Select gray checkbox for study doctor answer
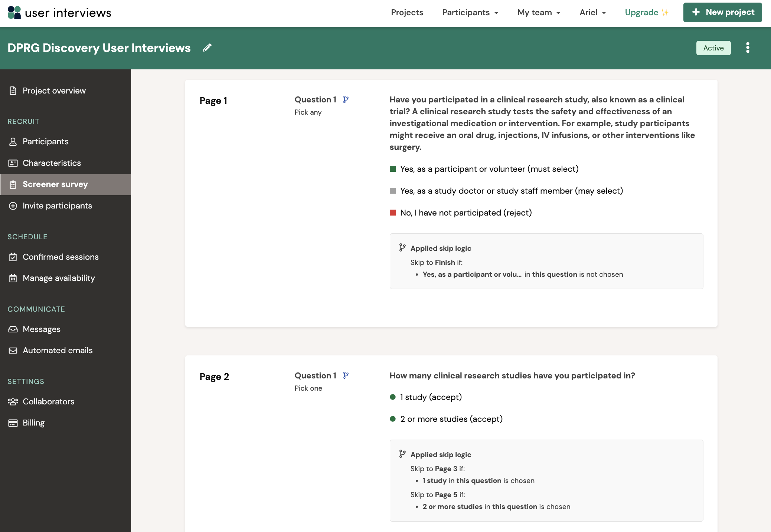Viewport: 771px width, 532px height. coord(393,191)
